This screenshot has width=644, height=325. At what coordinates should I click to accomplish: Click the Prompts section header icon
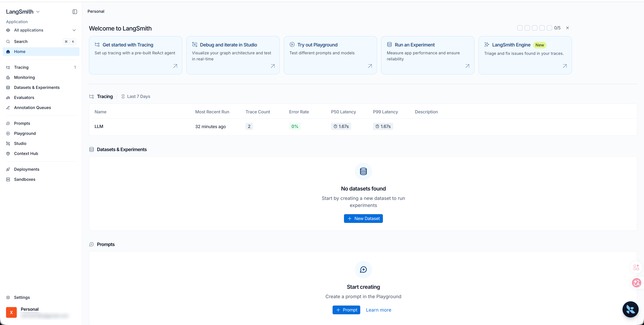92,244
